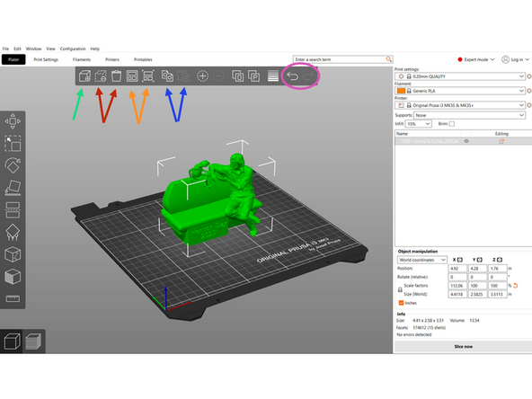Uncheck the Inches checkbox

click(x=401, y=303)
